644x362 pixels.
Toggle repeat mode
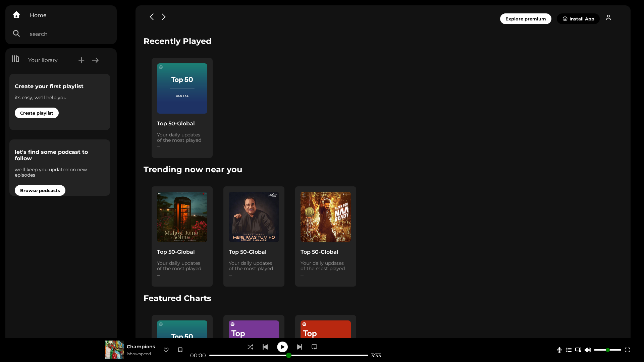(x=314, y=347)
